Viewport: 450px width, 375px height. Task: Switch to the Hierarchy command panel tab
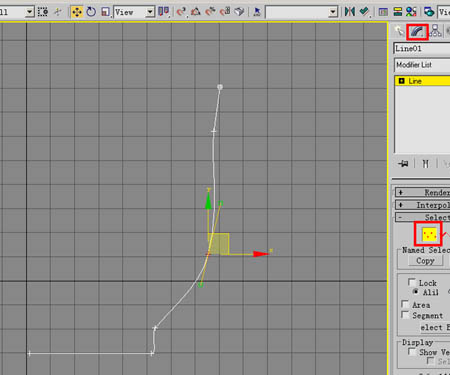pos(435,31)
